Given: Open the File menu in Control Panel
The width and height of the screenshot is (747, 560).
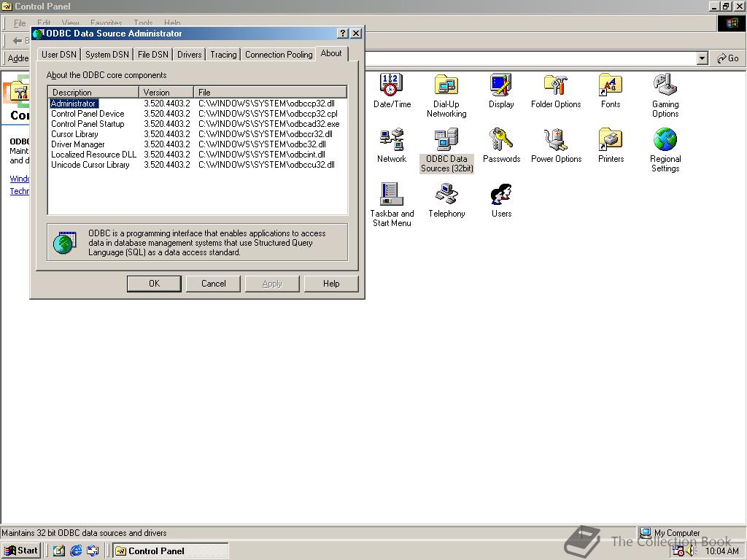Looking at the screenshot, I should (20, 23).
